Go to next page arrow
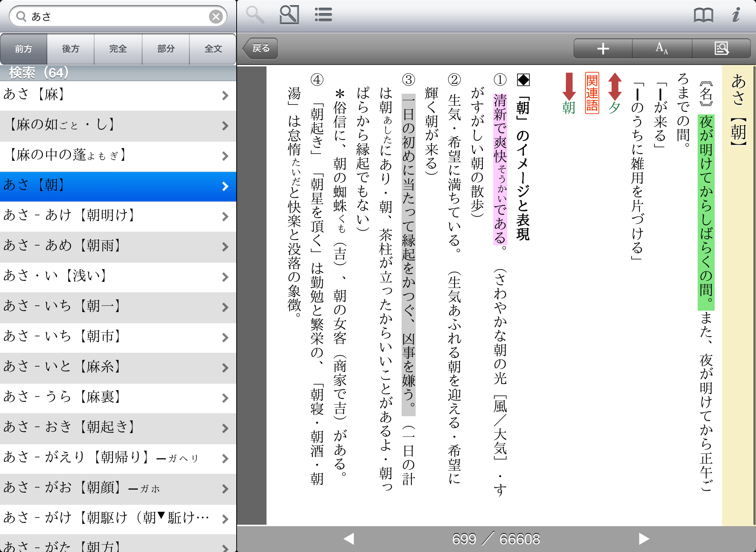 pos(643,539)
